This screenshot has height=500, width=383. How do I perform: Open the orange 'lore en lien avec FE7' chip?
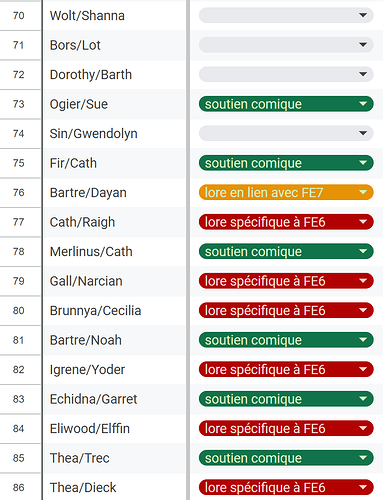tap(286, 192)
